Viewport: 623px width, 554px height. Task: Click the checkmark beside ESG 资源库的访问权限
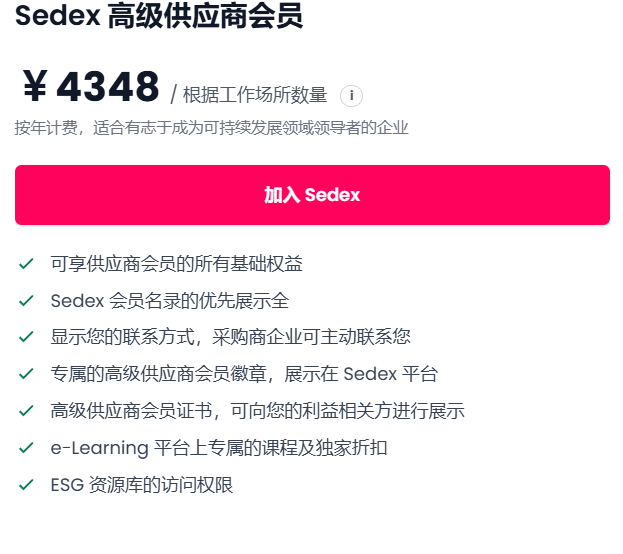pos(27,485)
